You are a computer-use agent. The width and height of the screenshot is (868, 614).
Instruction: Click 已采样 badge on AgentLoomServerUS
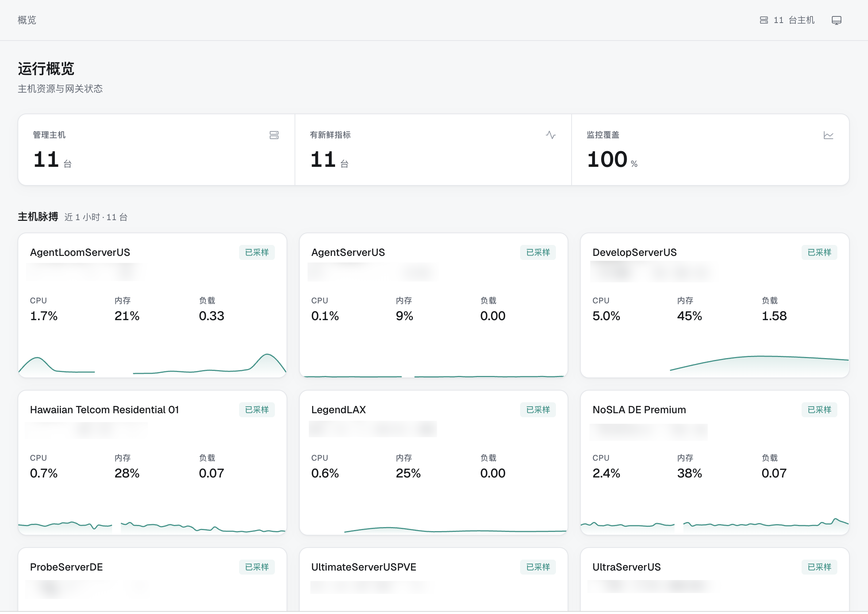(x=257, y=253)
